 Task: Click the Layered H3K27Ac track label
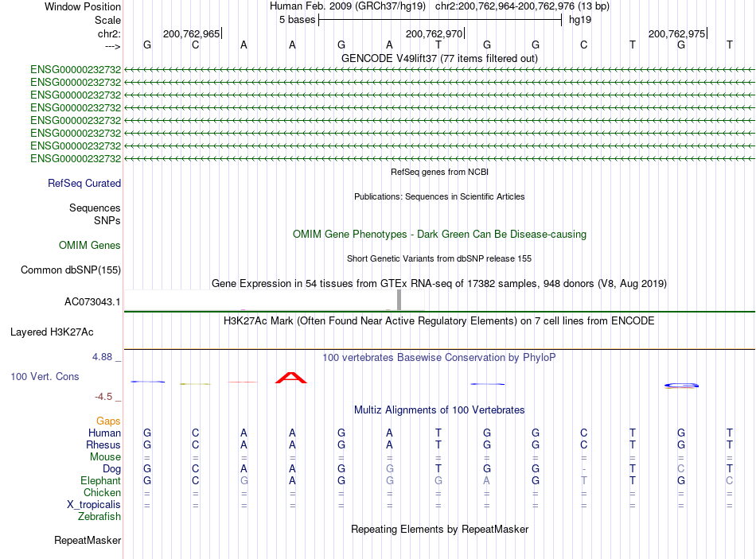tap(52, 332)
